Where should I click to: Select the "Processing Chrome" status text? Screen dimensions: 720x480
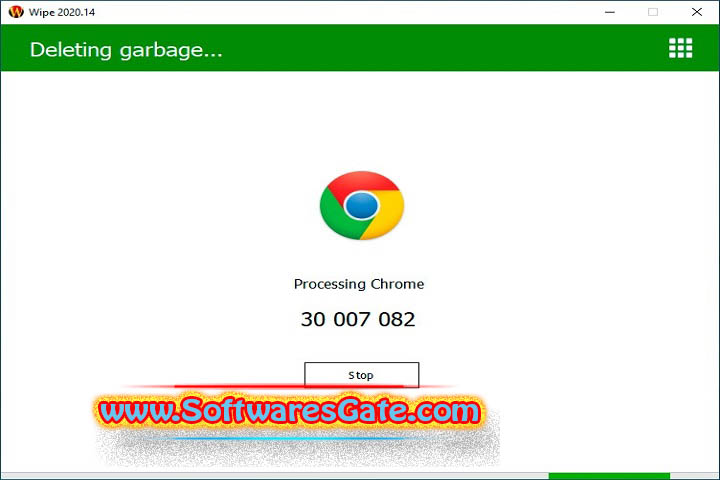(x=359, y=284)
